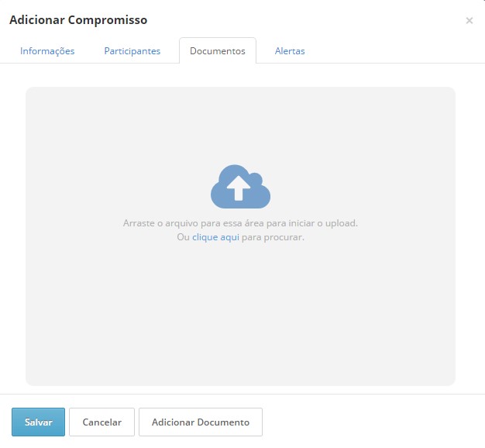Click the 'Arraste o arquivo' instruction text
This screenshot has width=485, height=448.
[x=240, y=223]
